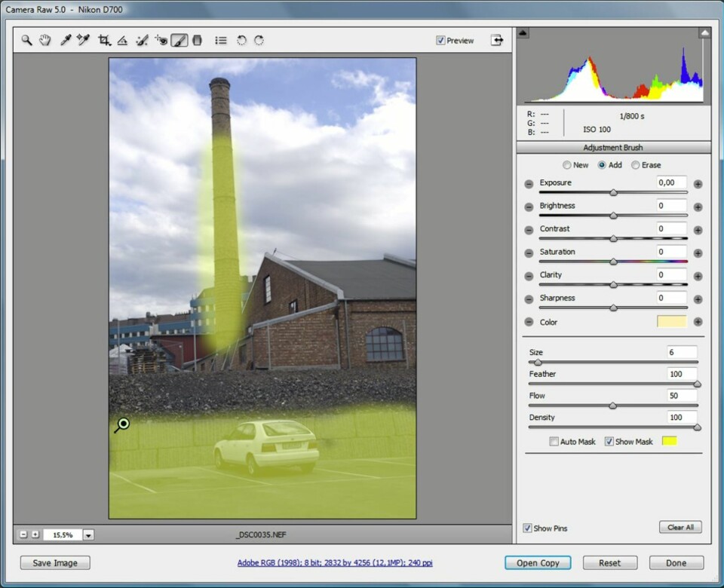This screenshot has width=724, height=588.
Task: Open the zoom level dropdown
Action: (88, 535)
